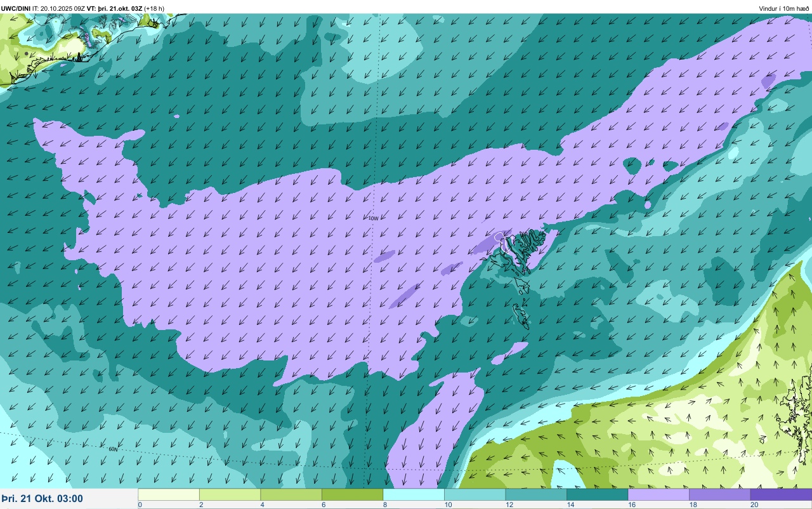The width and height of the screenshot is (812, 509).
Task: Pick the 4–6 green legend color box
Action: point(291,494)
